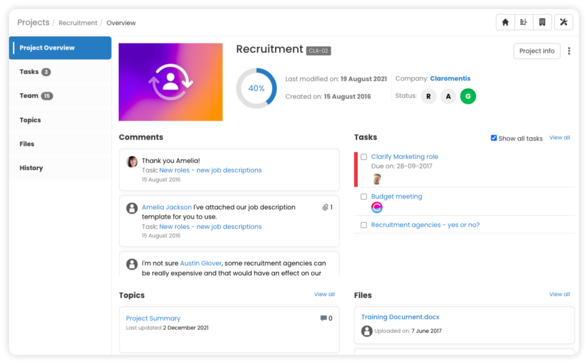Viewport: 588px width, 364px height.
Task: Open the admin tools icon
Action: click(x=563, y=22)
